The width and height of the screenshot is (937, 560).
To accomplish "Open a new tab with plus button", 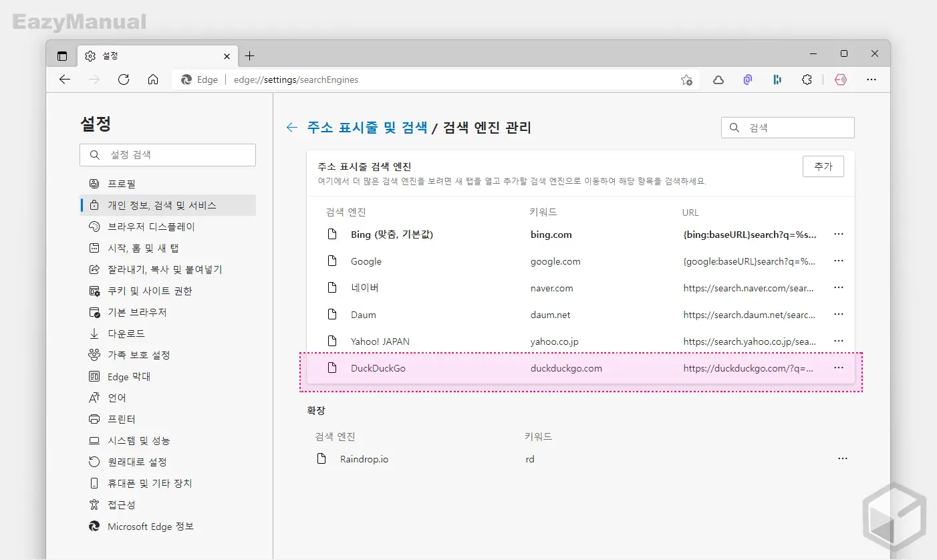I will coord(250,56).
